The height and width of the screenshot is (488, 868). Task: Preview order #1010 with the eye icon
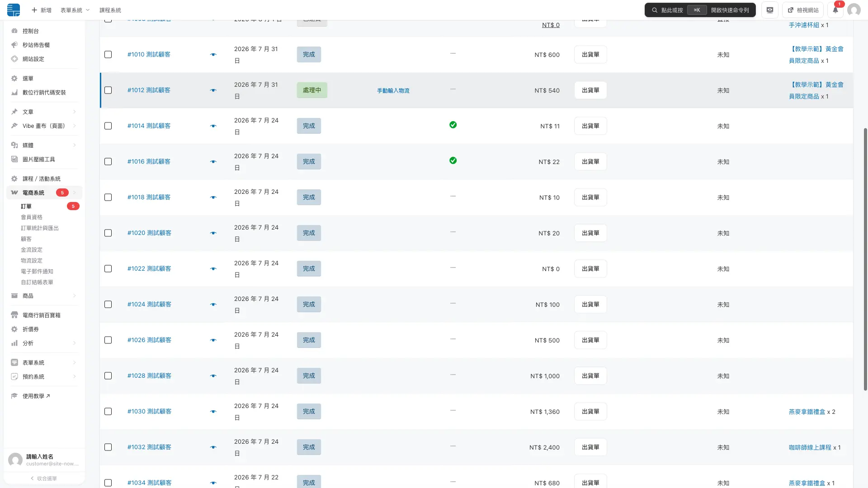click(x=213, y=55)
